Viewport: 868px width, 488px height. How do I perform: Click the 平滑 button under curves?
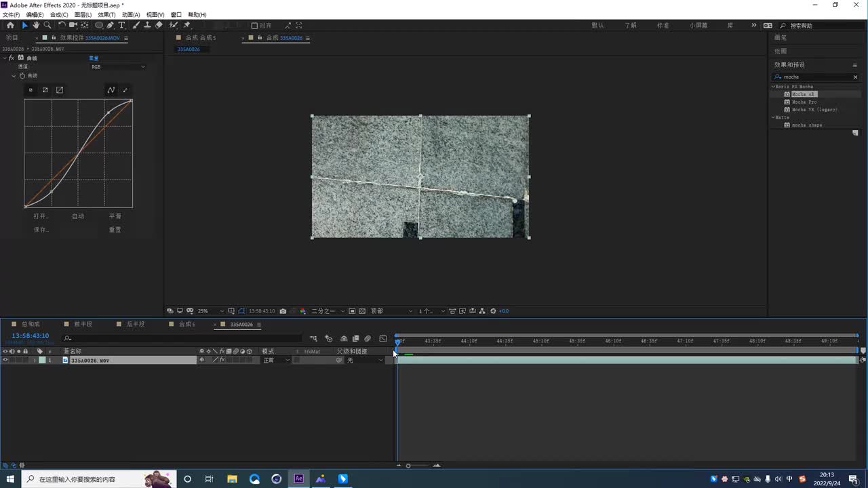(115, 216)
